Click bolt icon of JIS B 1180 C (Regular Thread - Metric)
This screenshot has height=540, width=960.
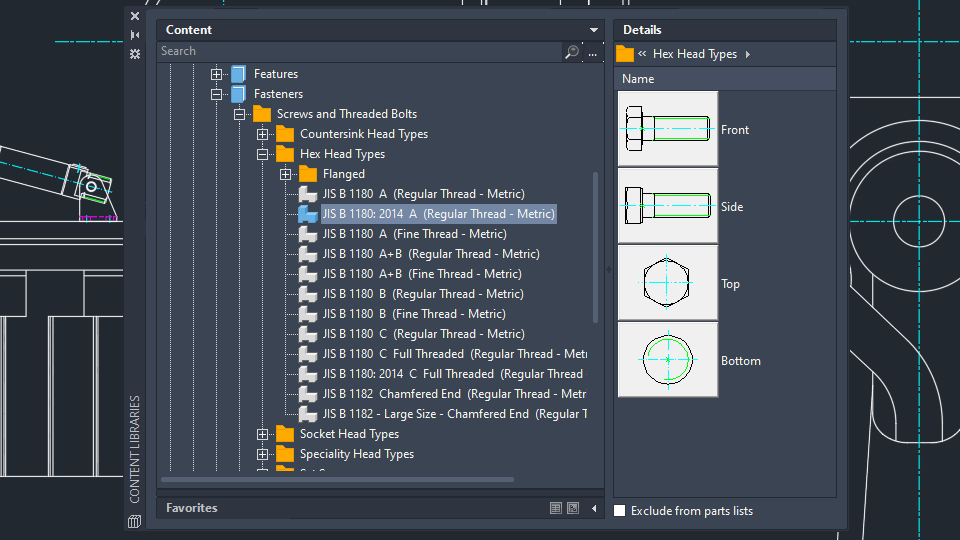pyautogui.click(x=308, y=334)
